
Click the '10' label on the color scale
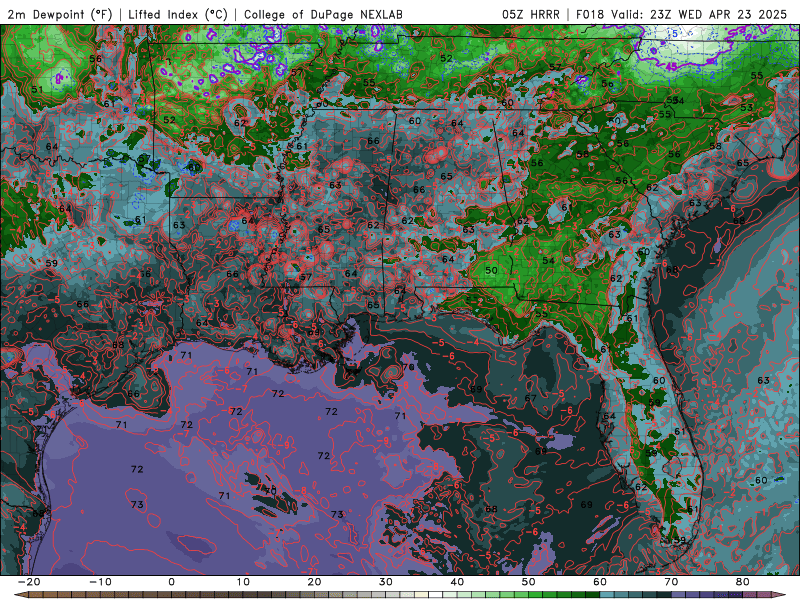point(243,582)
